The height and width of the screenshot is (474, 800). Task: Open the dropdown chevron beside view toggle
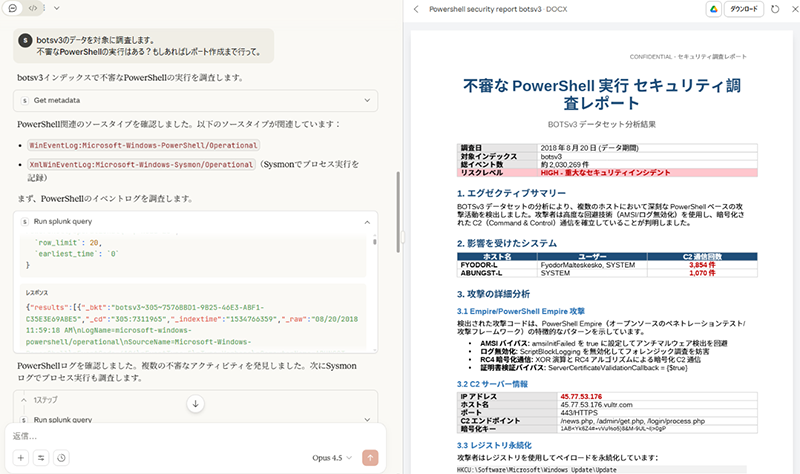(x=55, y=8)
